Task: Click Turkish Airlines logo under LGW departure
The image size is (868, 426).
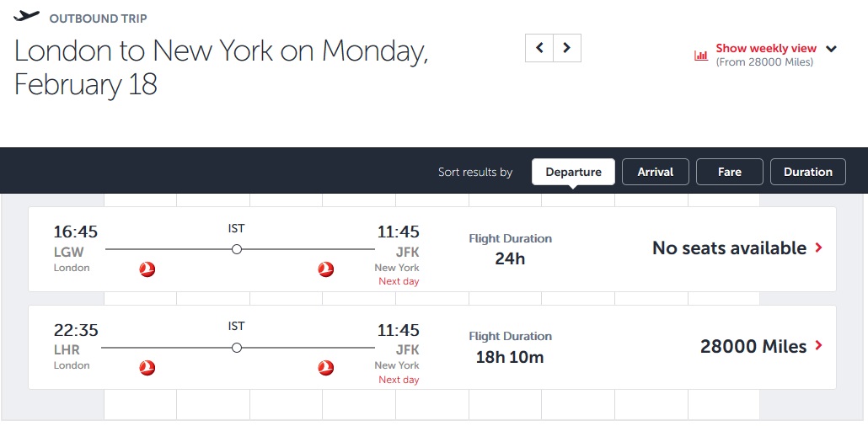Action: (x=147, y=269)
